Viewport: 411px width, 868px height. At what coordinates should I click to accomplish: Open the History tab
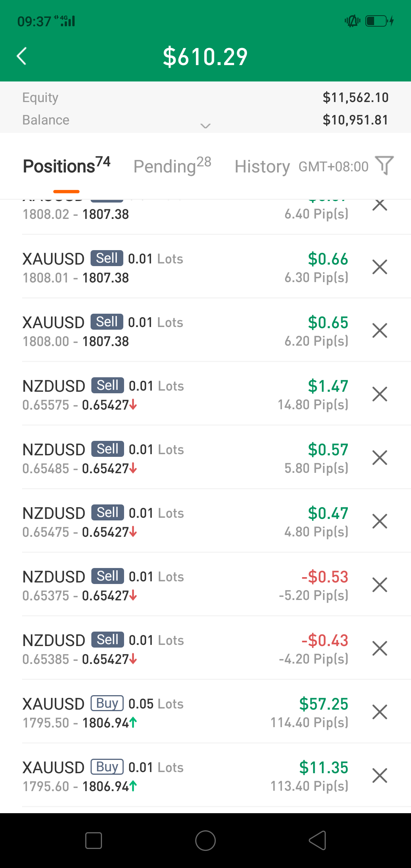tap(262, 167)
